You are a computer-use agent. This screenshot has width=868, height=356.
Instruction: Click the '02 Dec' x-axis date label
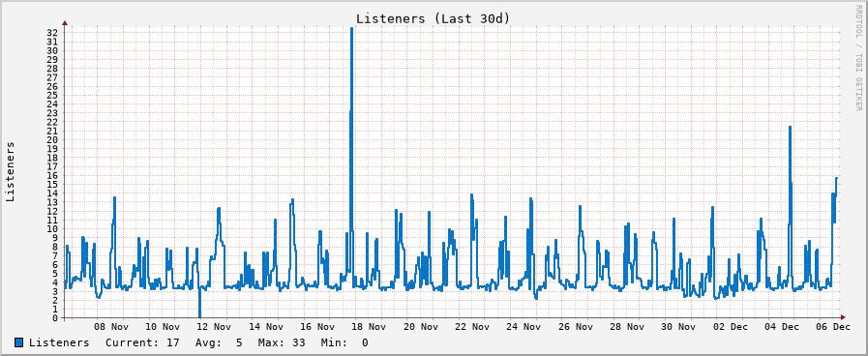tap(731, 327)
